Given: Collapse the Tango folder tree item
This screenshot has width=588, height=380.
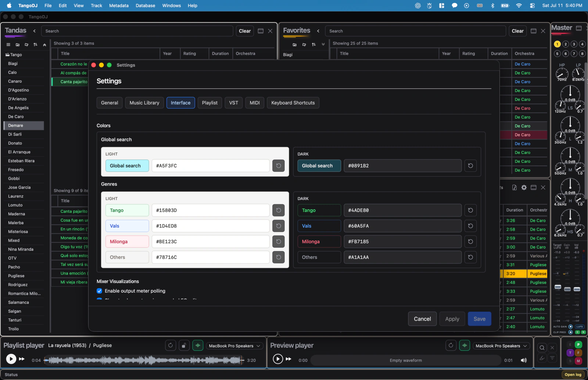Looking at the screenshot, I should point(14,55).
